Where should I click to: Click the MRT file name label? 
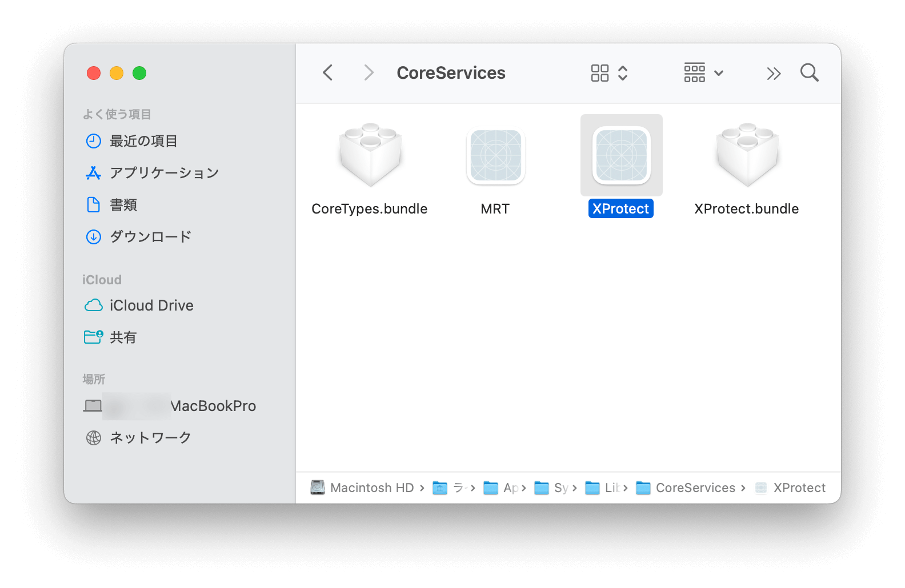coord(495,209)
